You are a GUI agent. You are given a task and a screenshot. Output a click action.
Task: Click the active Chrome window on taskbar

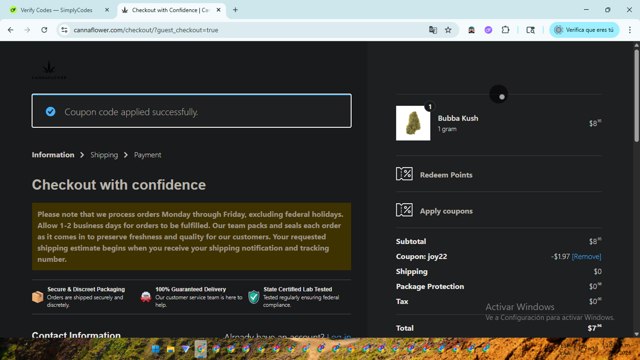pyautogui.click(x=200, y=349)
